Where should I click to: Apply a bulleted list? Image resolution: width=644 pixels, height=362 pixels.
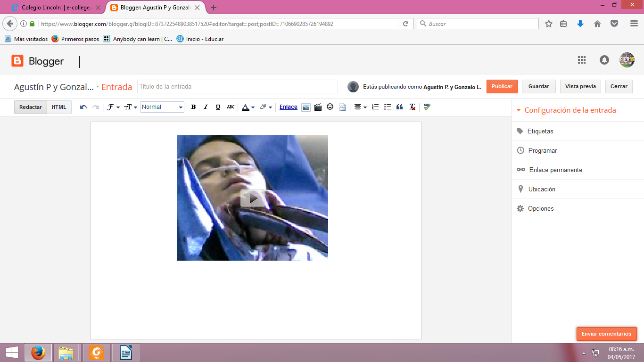click(388, 107)
